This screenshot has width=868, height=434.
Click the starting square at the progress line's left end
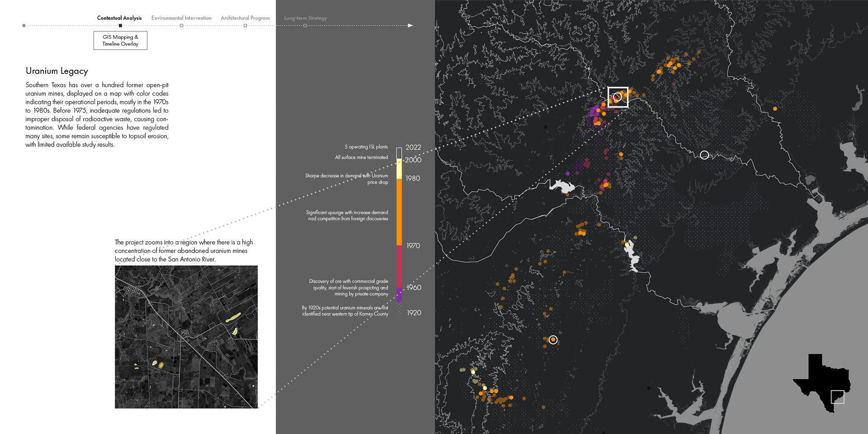[x=24, y=25]
